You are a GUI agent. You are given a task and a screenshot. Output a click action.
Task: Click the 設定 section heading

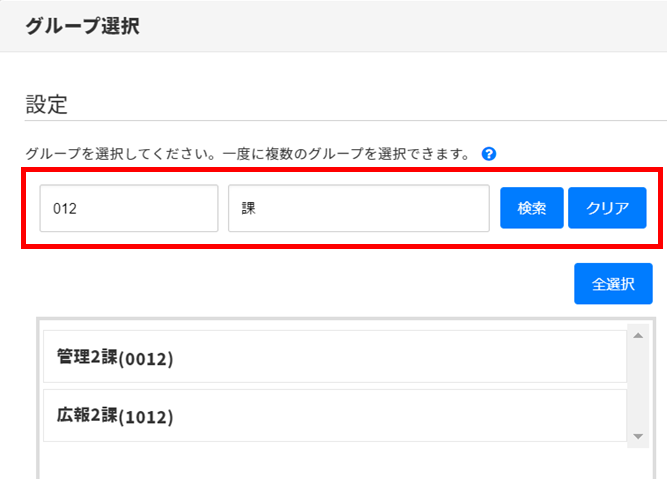point(46,104)
